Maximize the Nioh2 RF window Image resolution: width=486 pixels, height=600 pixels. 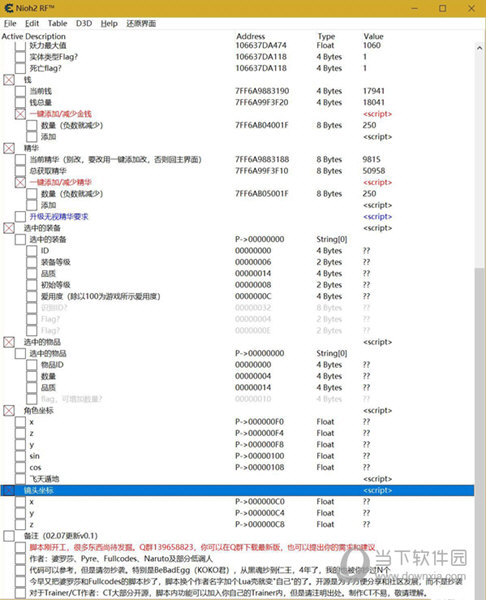pyautogui.click(x=442, y=8)
